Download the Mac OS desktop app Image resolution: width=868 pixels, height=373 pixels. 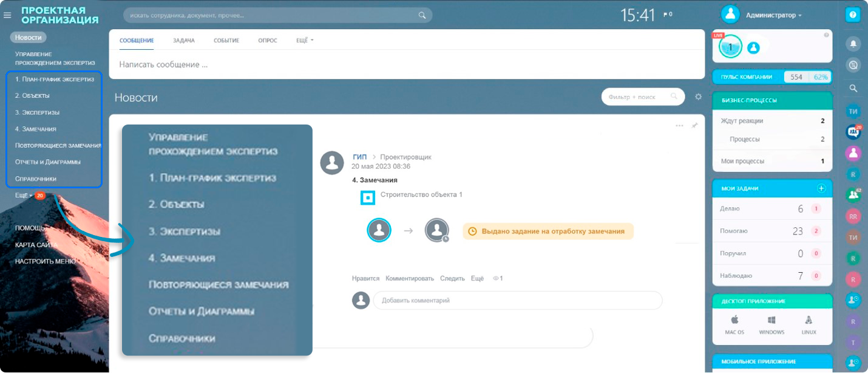coord(734,324)
